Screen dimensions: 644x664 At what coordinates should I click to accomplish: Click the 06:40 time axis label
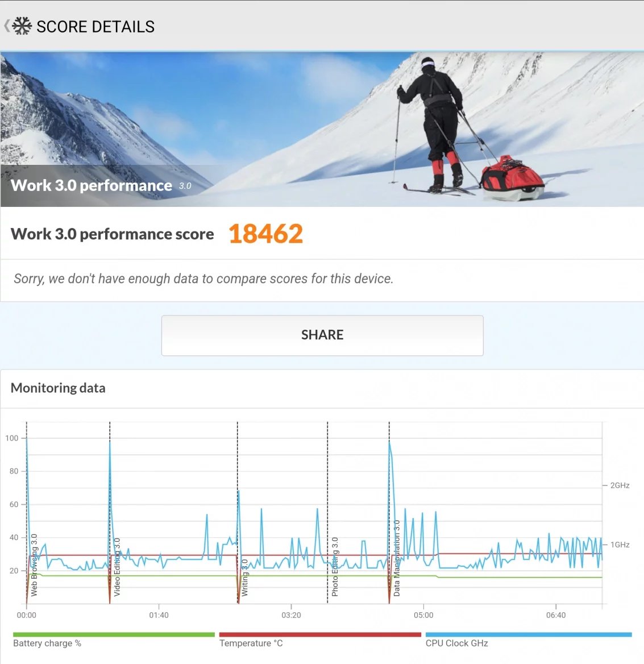pyautogui.click(x=555, y=615)
